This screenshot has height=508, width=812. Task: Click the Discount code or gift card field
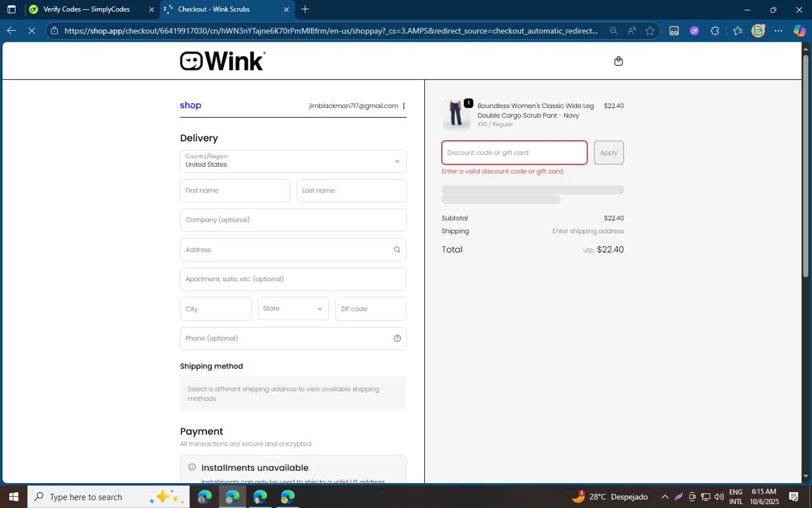(514, 153)
